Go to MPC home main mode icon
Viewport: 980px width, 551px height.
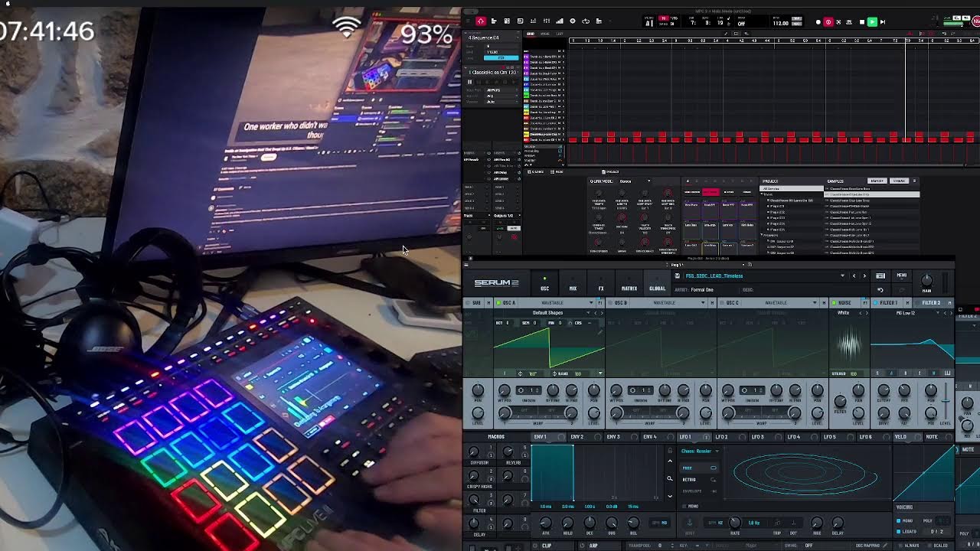point(480,21)
